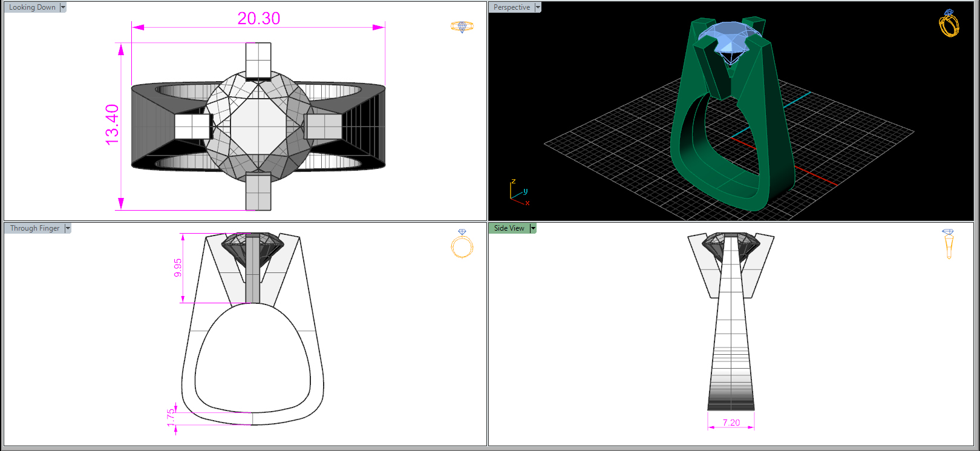980x451 pixels.
Task: Click the ring front-view icon in Through Finger
Action: pyautogui.click(x=462, y=244)
